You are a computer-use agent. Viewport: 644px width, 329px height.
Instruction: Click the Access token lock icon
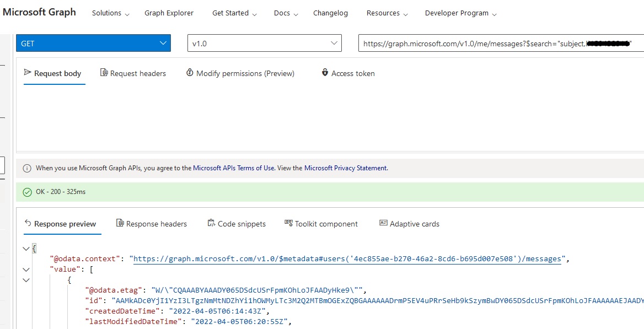pos(325,73)
